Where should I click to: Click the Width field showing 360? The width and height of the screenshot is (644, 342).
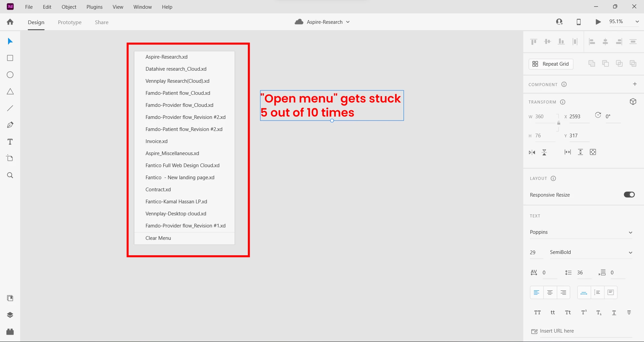545,117
